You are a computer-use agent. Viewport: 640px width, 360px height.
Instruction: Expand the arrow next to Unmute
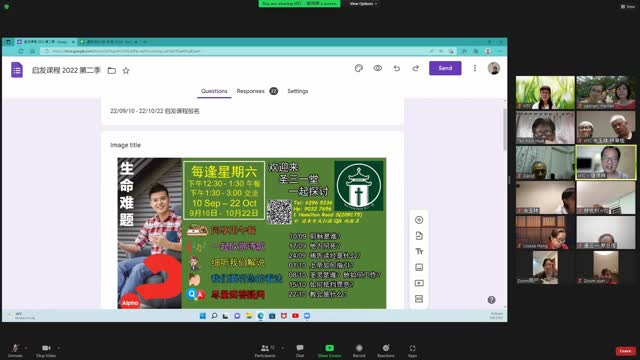pos(26,348)
